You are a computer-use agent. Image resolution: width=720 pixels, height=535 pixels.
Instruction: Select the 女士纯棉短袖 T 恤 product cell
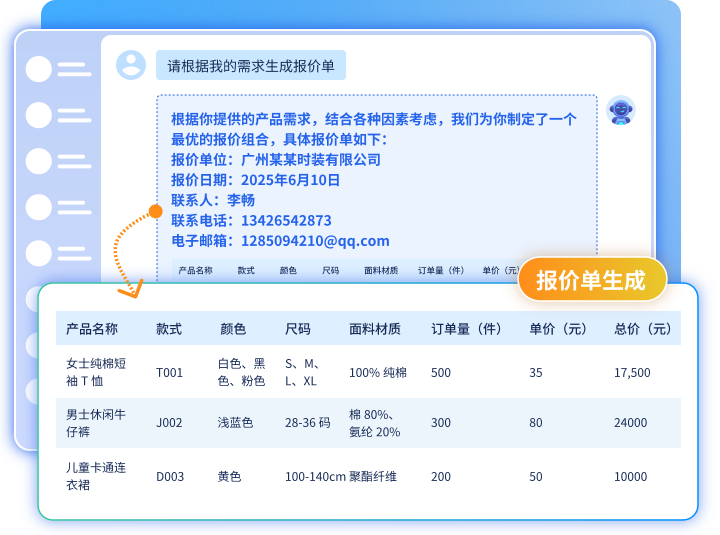[95, 372]
